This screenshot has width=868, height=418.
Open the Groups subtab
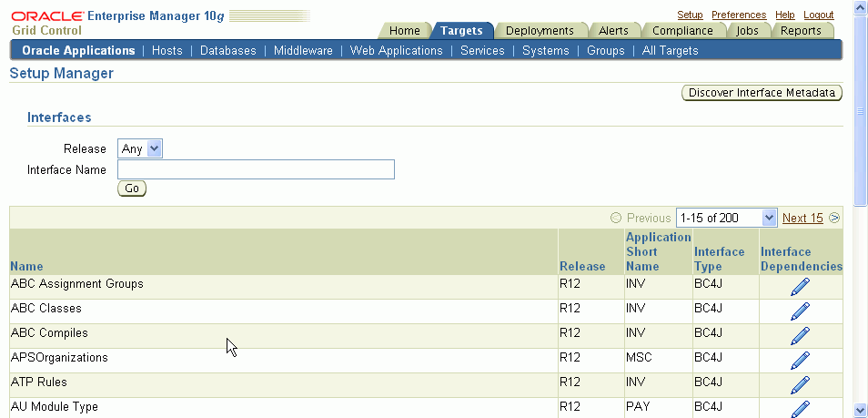tap(606, 50)
